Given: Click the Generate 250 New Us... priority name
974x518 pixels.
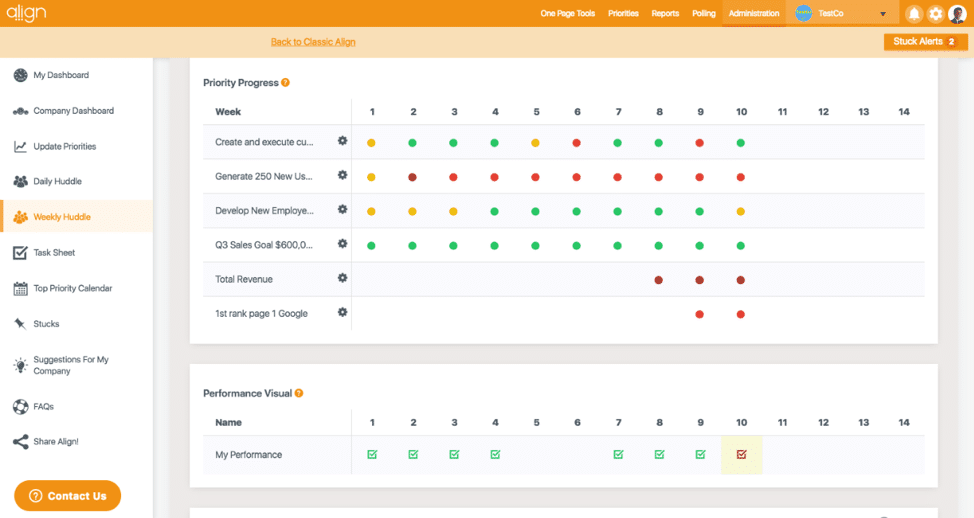Looking at the screenshot, I should coord(264,176).
